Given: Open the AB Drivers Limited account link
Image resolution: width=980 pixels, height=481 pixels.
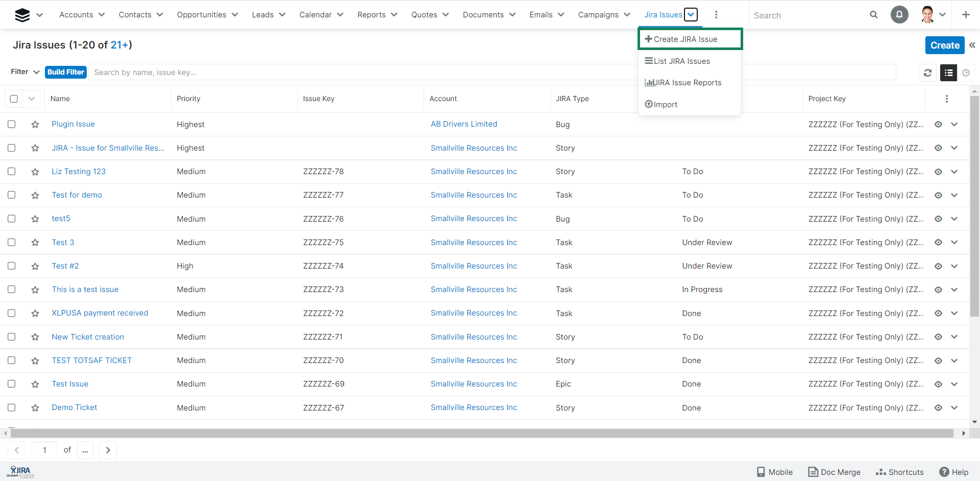Looking at the screenshot, I should (463, 124).
